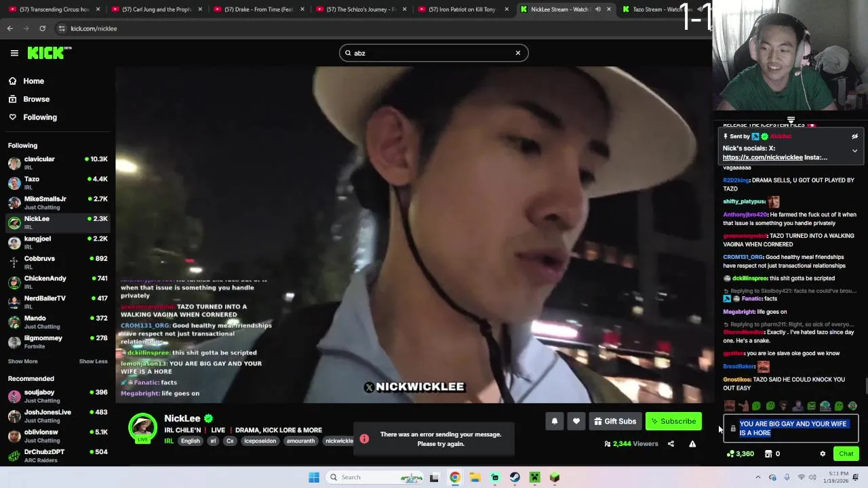The height and width of the screenshot is (488, 868).
Task: Expand the pinned message chevron
Action: (x=854, y=150)
